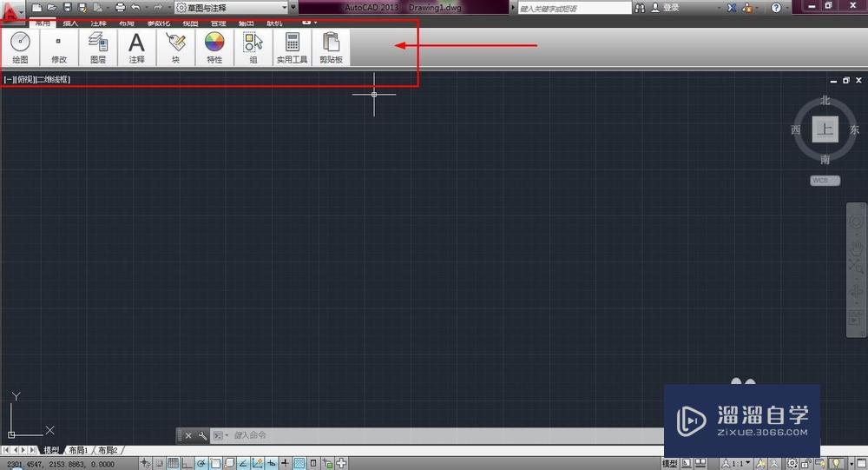Viewport: 868px width, 470px height.
Task: Click the Autodesk Exchange X icon
Action: click(x=731, y=8)
